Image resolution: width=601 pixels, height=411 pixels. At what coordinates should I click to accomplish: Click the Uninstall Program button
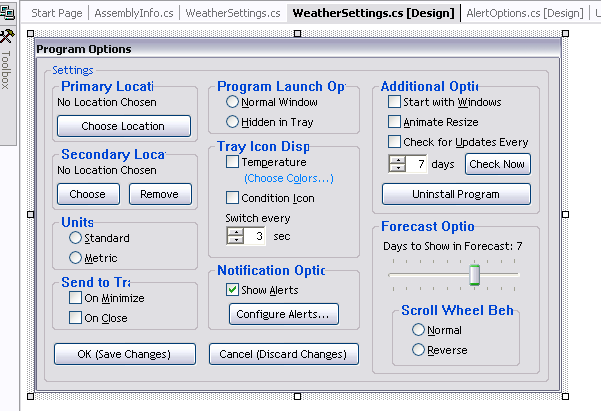tap(456, 194)
